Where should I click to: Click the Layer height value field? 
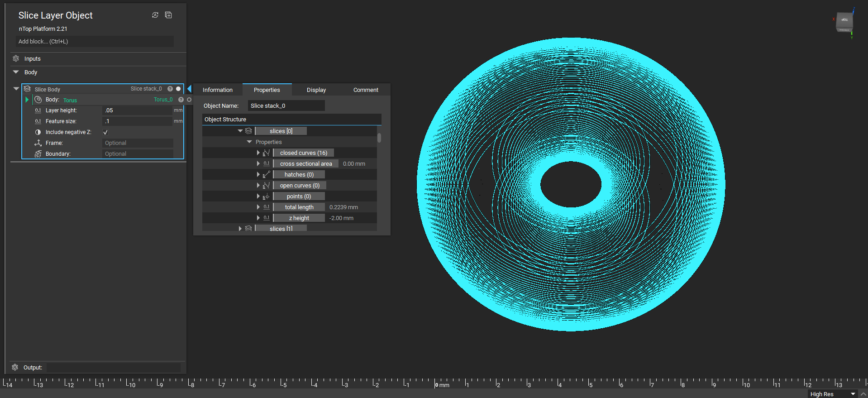click(x=138, y=110)
